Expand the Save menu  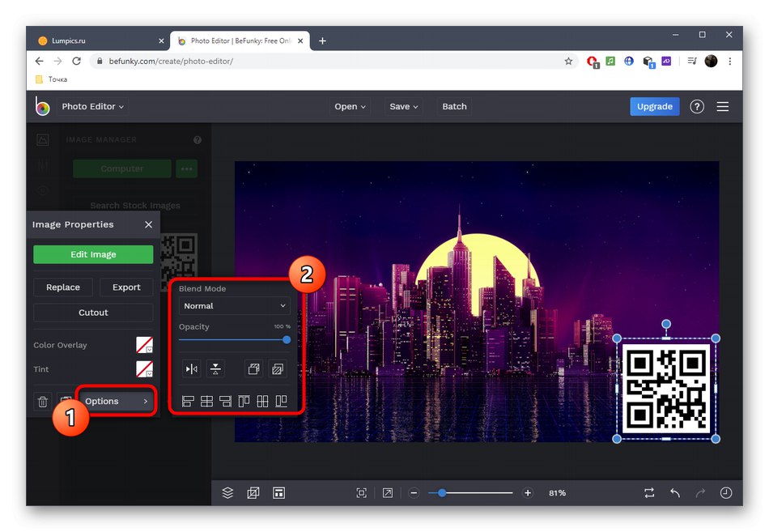pyautogui.click(x=404, y=106)
